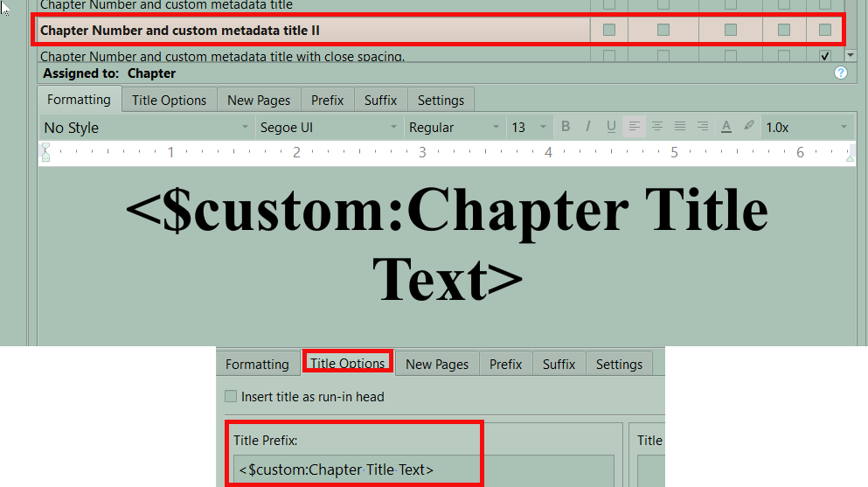
Task: Uncheck the ticked box in the 'close spacing' row
Action: (824, 56)
